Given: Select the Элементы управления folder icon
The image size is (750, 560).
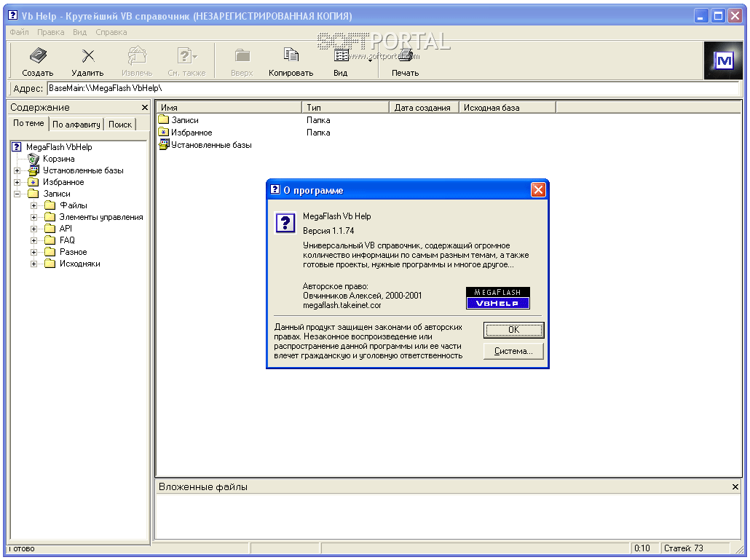Looking at the screenshot, I should pos(50,217).
